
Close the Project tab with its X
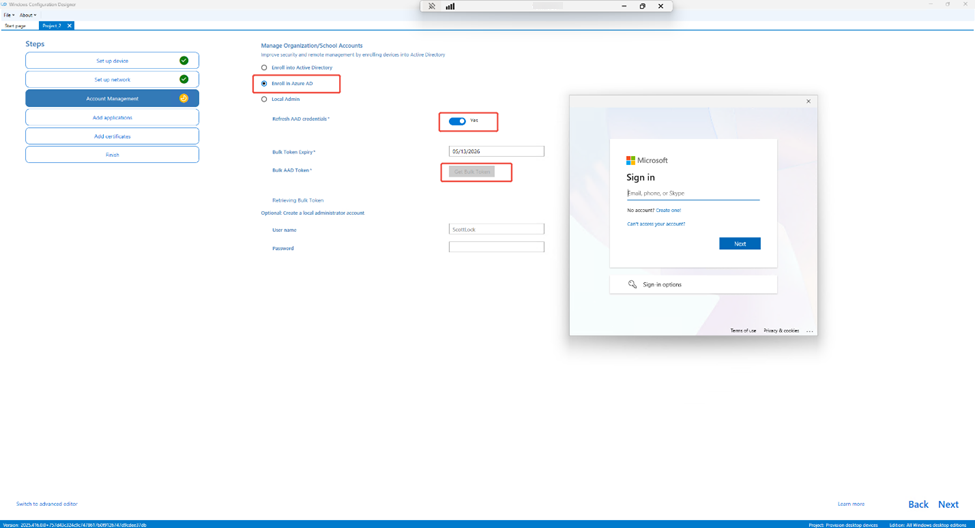[69, 25]
